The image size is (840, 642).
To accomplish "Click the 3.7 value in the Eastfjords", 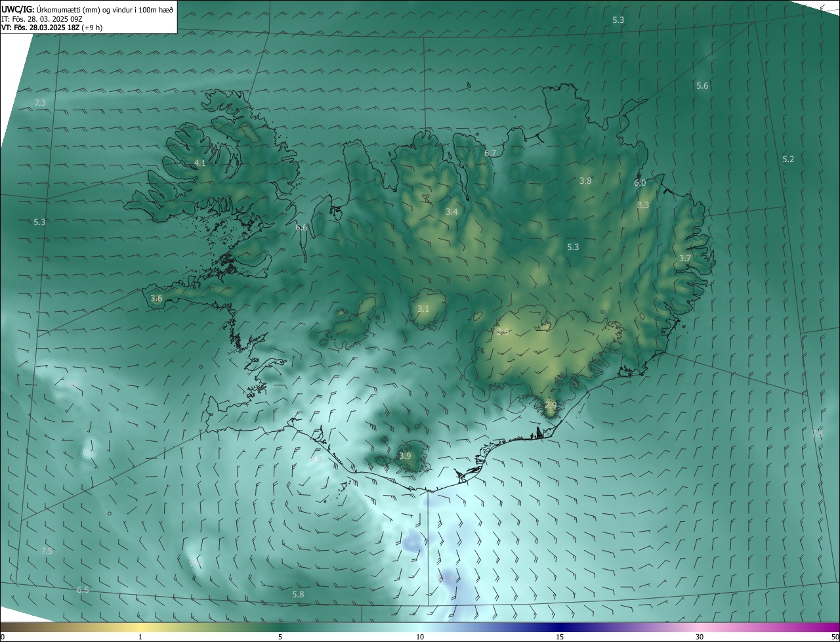I will pos(685,258).
